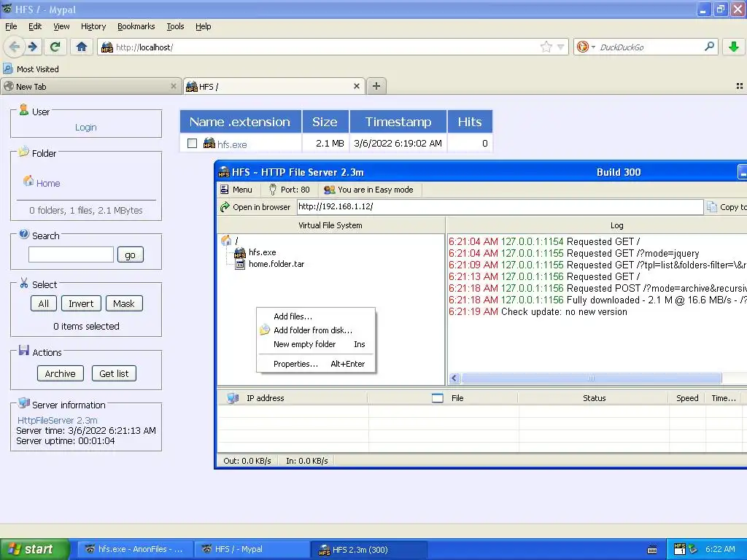Select hfs.exe in the Virtual File System tree
Image resolution: width=747 pixels, height=560 pixels.
click(262, 252)
